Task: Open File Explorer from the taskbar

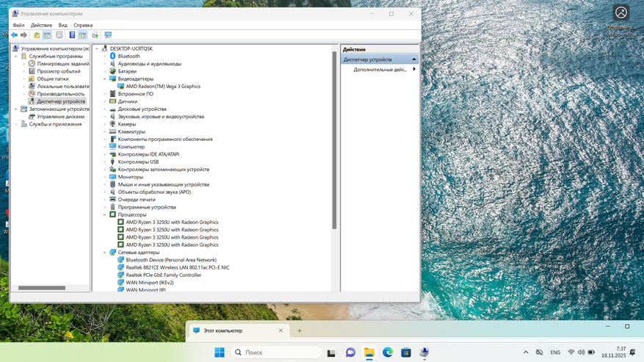Action: point(369,352)
